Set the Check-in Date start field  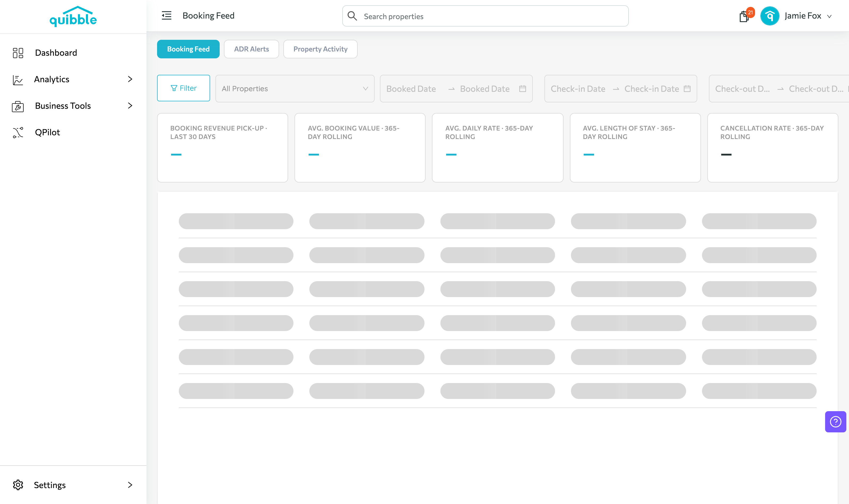(x=578, y=89)
